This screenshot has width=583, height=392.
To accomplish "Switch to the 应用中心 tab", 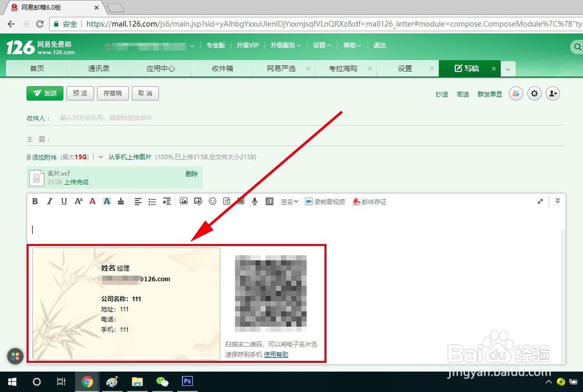I will tap(160, 68).
